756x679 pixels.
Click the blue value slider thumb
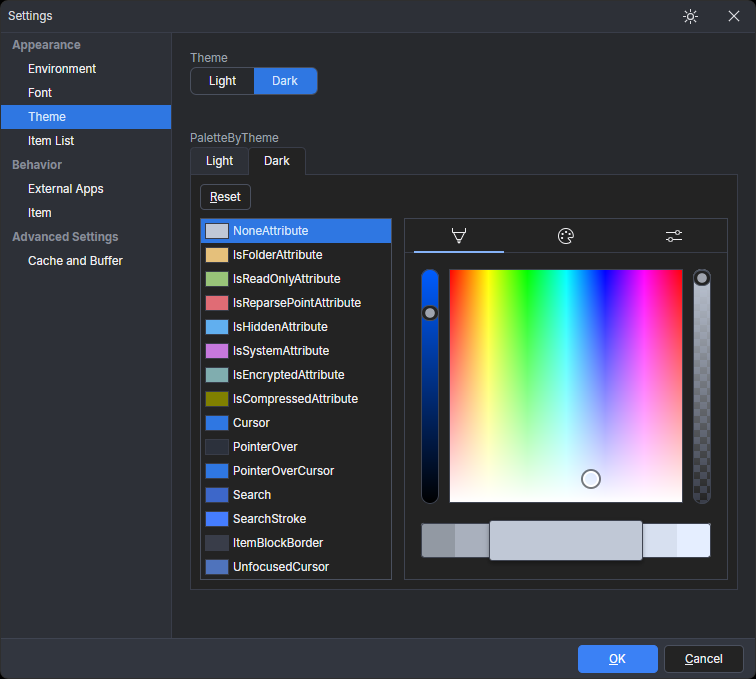coord(430,313)
